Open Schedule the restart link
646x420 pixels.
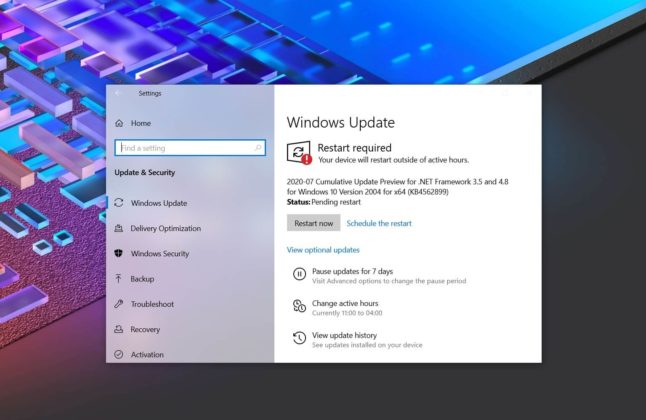tap(379, 223)
